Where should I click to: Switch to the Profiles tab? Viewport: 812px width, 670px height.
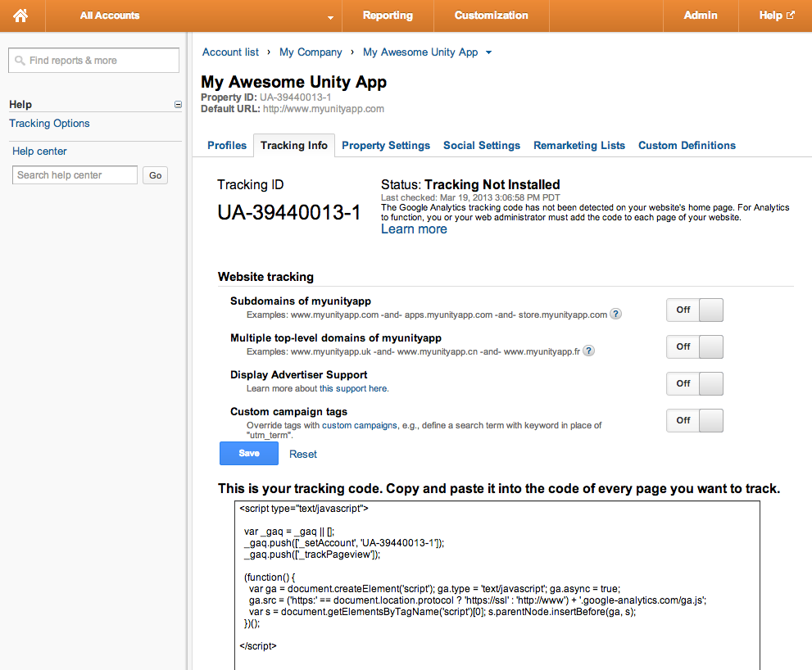pos(227,146)
